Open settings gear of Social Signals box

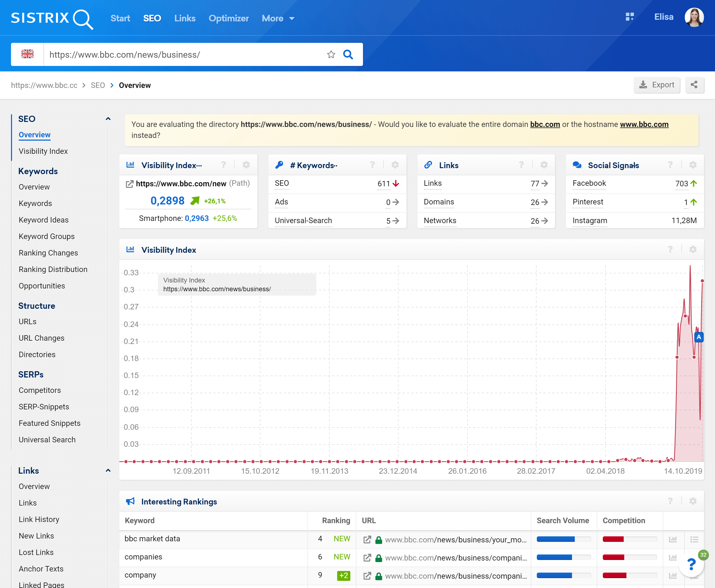[693, 165]
